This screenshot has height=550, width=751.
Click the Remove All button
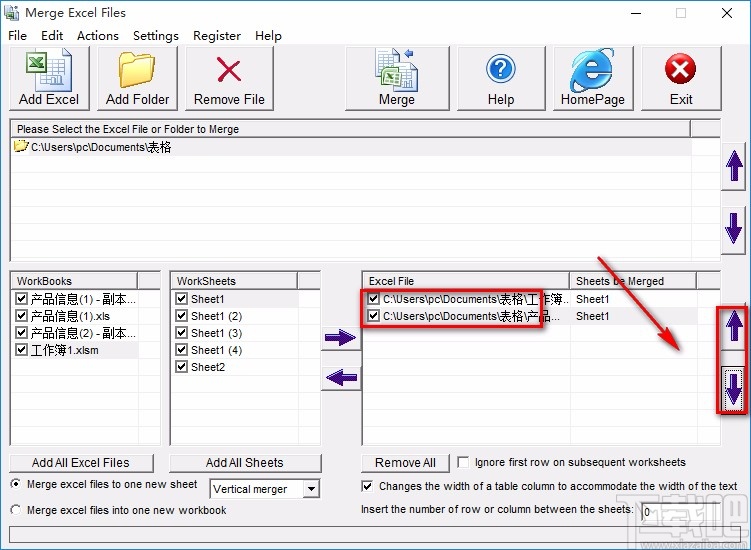(x=405, y=463)
